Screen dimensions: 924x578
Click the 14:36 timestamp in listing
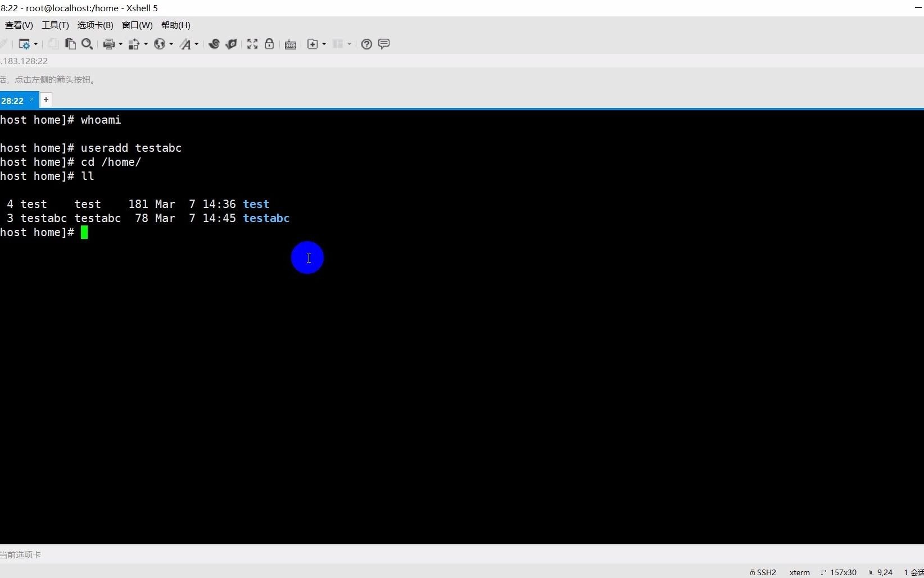point(219,204)
